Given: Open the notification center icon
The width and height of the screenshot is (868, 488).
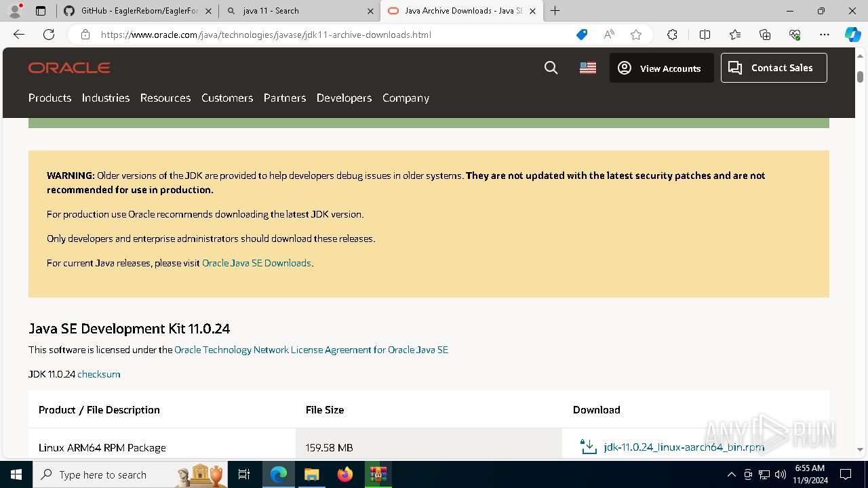Looking at the screenshot, I should 846,474.
